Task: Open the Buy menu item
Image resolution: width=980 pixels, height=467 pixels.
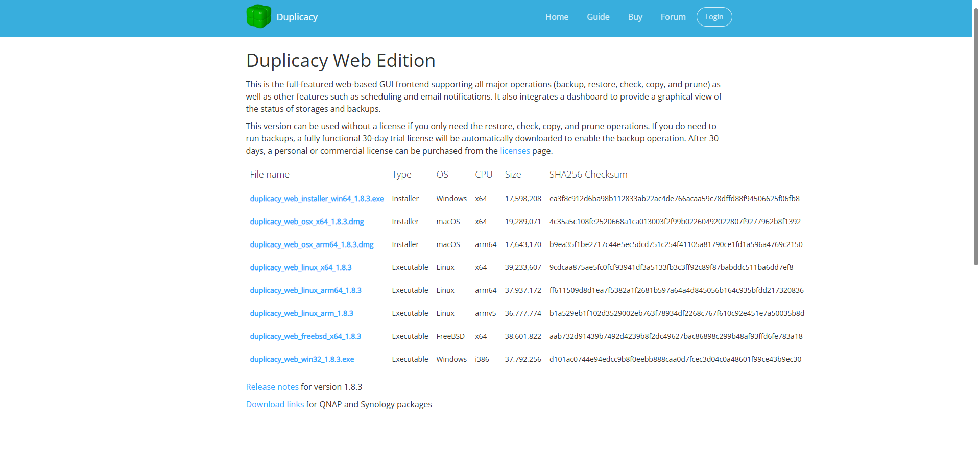Action: click(635, 17)
